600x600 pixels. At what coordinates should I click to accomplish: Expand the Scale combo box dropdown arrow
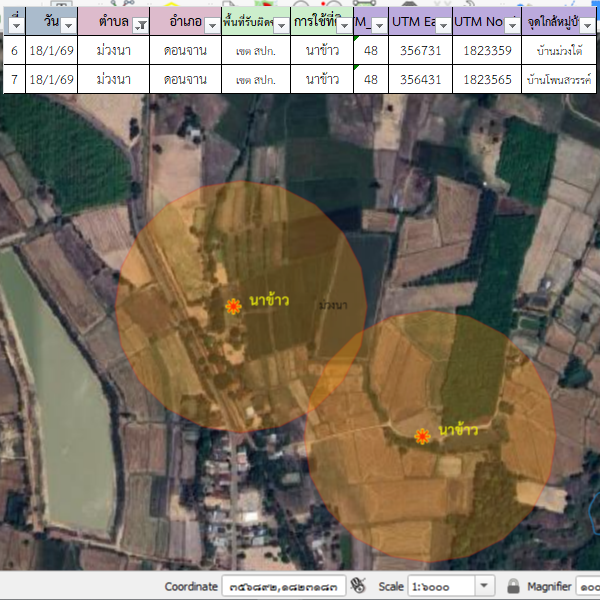tap(485, 586)
